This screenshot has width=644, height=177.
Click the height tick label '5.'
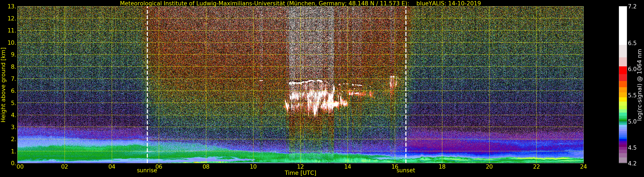point(14,103)
